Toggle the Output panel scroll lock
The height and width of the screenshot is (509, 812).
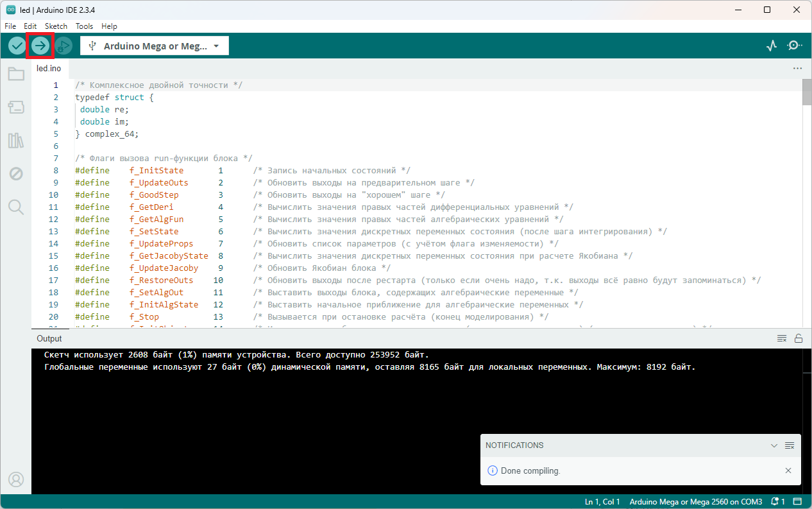[x=799, y=338]
